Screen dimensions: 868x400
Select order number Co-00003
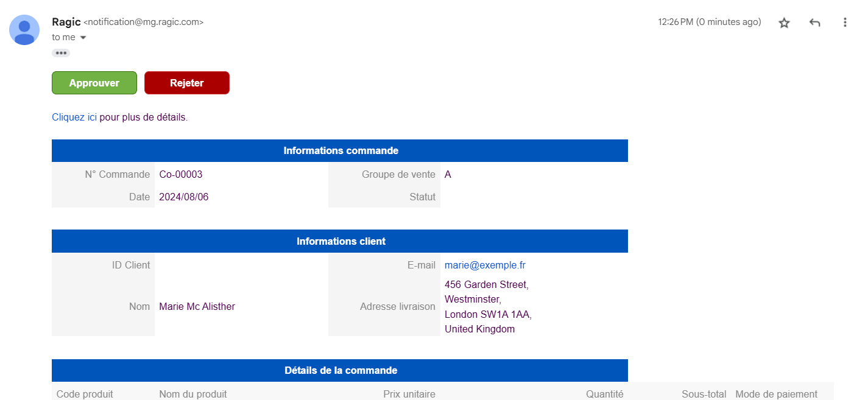181,174
